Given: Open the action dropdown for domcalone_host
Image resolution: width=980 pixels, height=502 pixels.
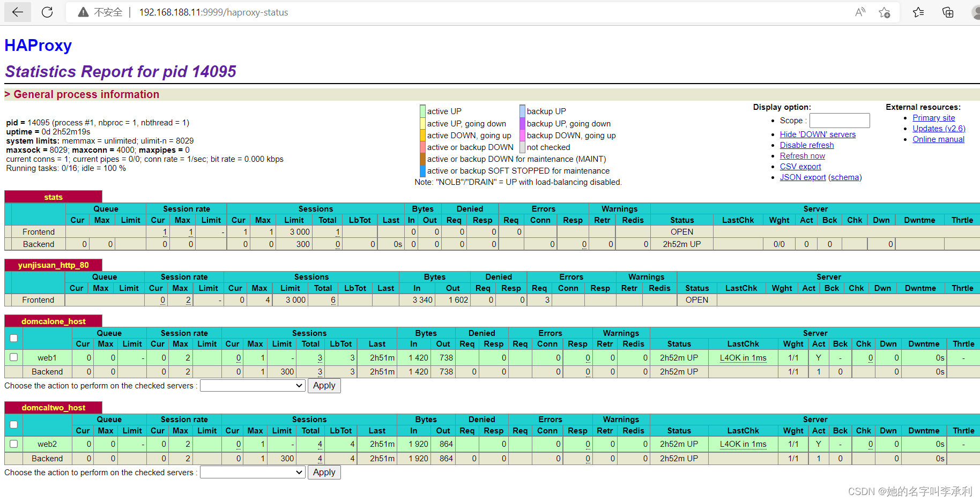Looking at the screenshot, I should click(x=253, y=386).
